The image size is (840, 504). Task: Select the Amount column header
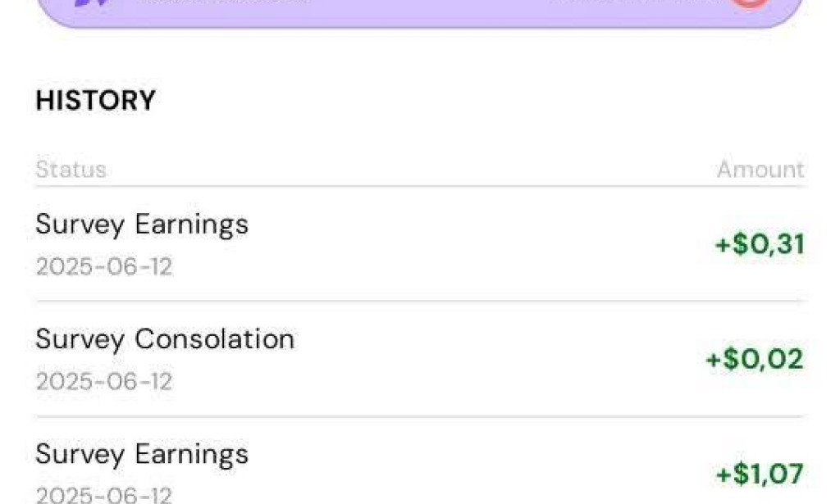tap(760, 170)
